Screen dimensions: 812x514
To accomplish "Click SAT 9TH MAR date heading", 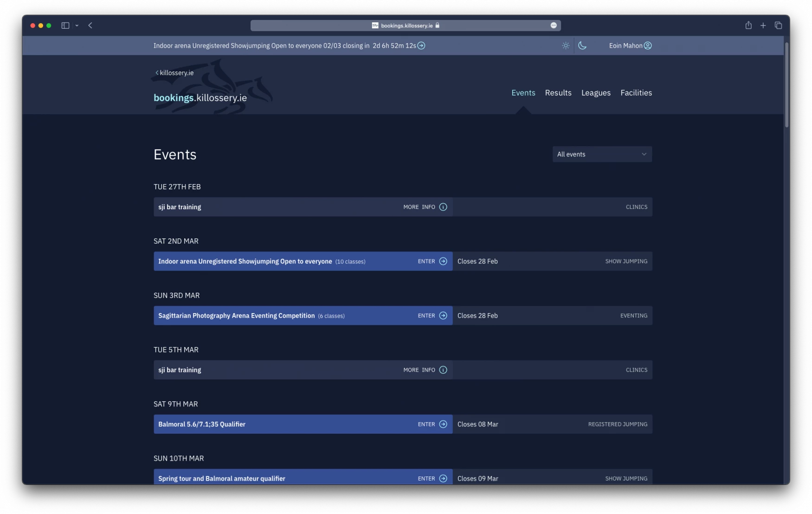I will tap(176, 404).
